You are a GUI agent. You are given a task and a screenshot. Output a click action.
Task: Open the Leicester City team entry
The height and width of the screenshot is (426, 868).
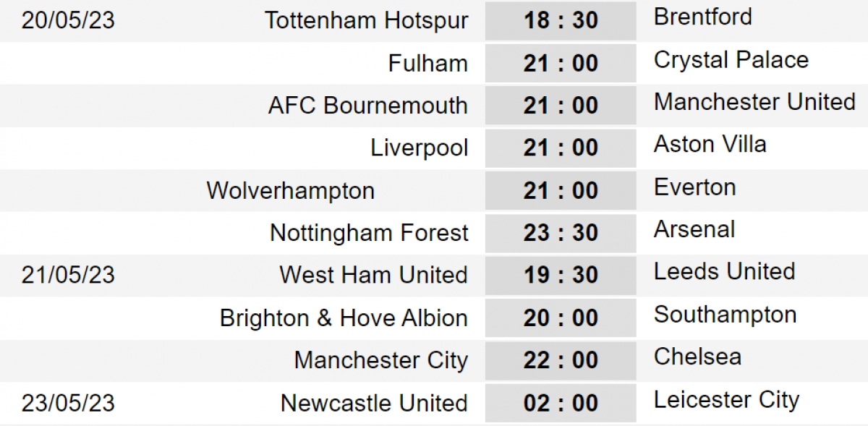(726, 399)
